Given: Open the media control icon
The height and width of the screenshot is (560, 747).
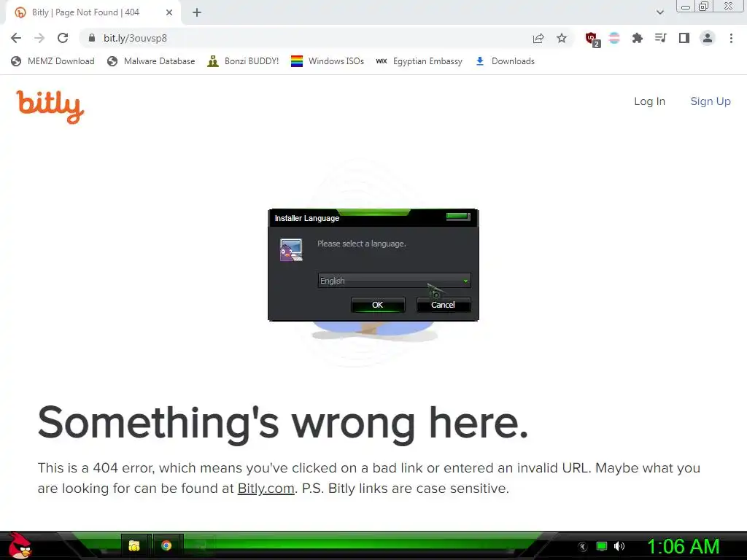Looking at the screenshot, I should pos(660,38).
